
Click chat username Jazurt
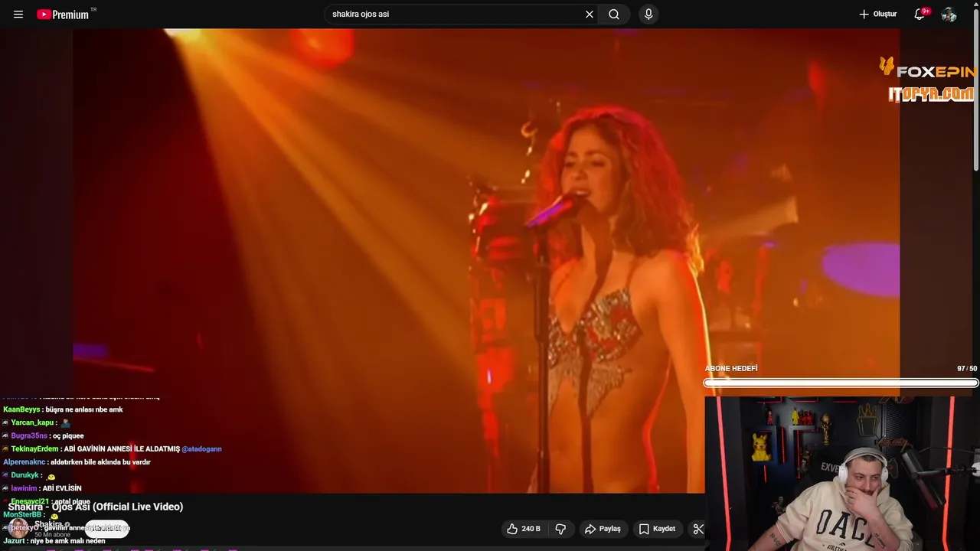click(14, 541)
